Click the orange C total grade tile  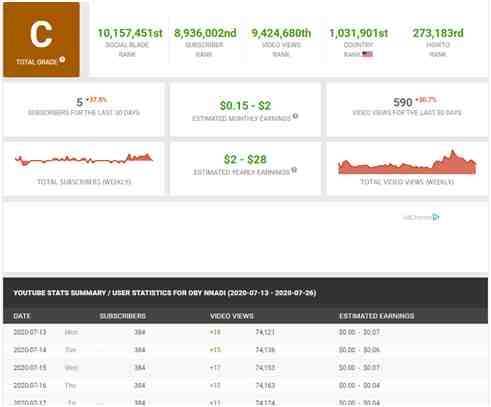42,40
